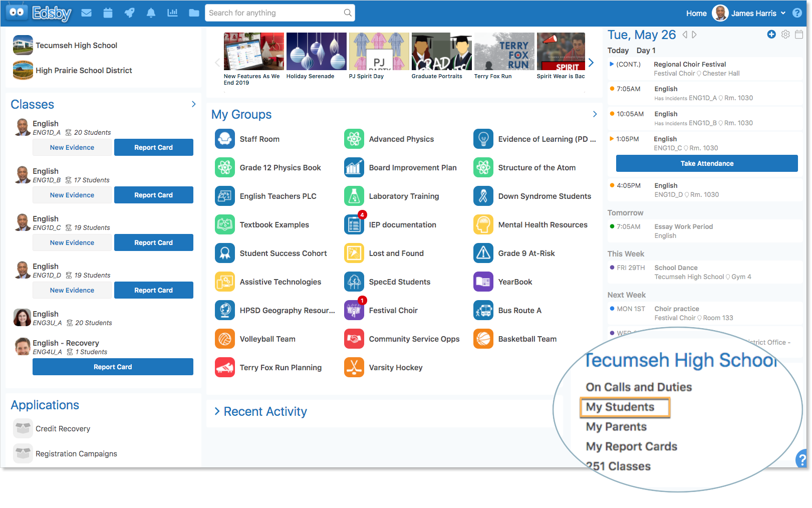Open James Harris profile avatar
Screen dimensions: 812x508
tap(720, 13)
